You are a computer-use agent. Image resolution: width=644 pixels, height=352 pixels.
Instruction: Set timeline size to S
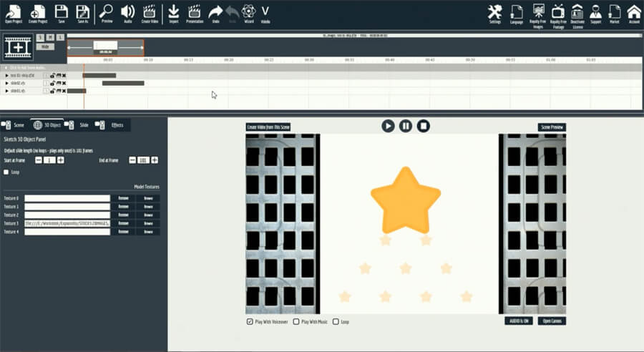40,37
